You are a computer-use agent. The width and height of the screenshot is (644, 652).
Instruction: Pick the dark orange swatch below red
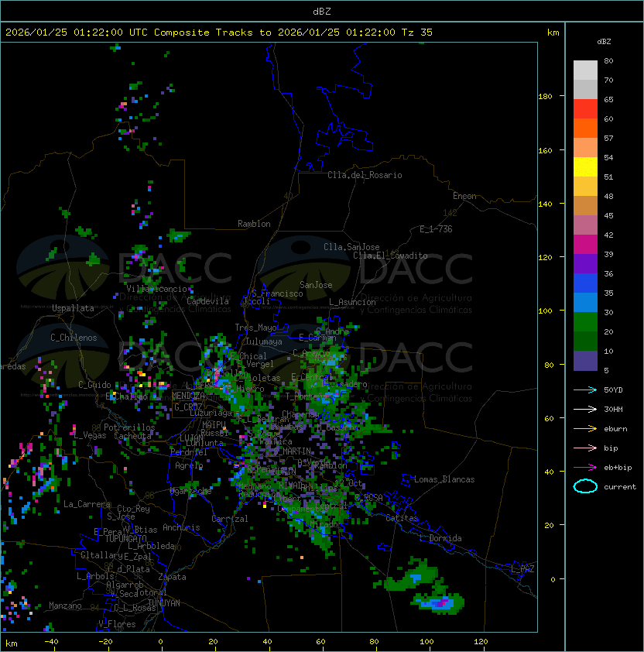click(585, 128)
